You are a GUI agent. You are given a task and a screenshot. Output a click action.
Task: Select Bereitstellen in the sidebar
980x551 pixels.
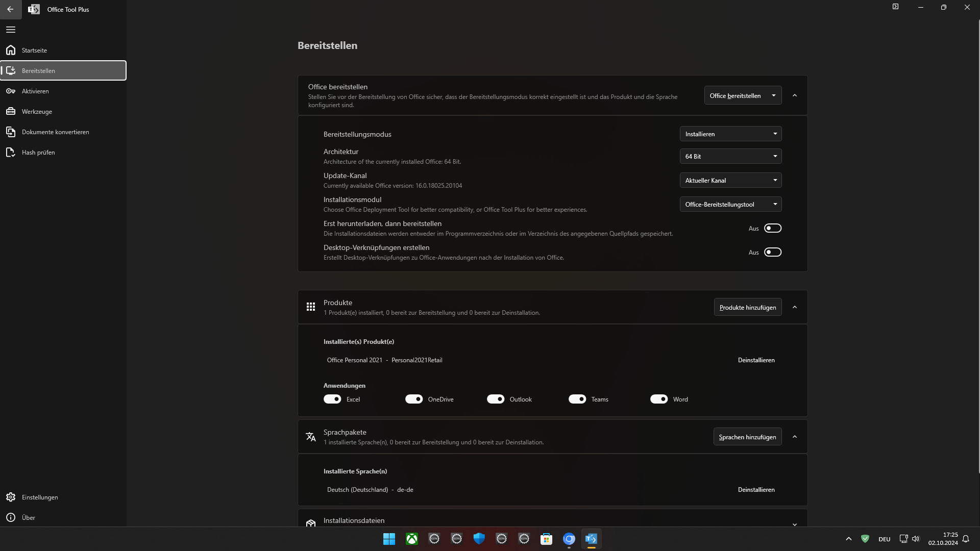tap(63, 70)
